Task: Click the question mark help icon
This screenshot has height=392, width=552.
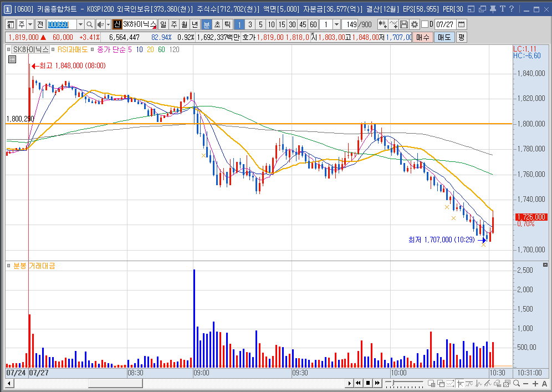Action: [x=512, y=9]
